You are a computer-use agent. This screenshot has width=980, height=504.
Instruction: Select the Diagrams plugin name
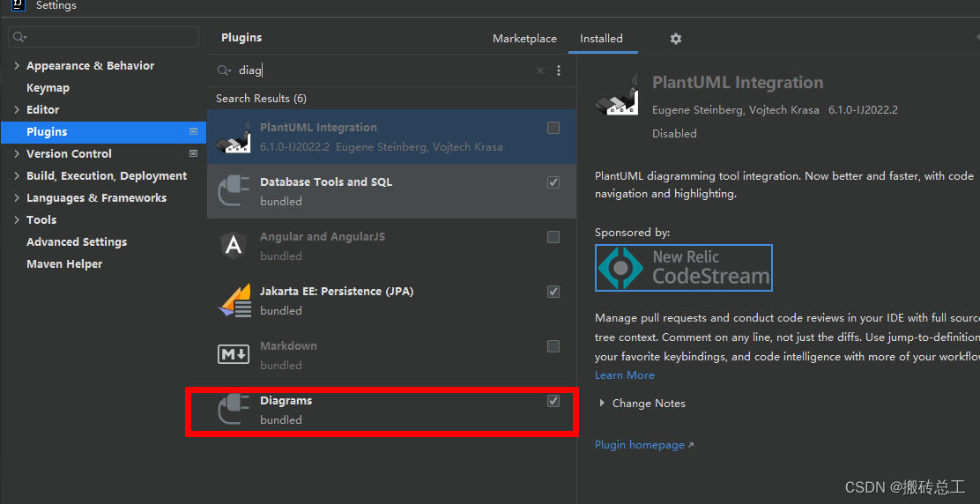click(x=286, y=401)
